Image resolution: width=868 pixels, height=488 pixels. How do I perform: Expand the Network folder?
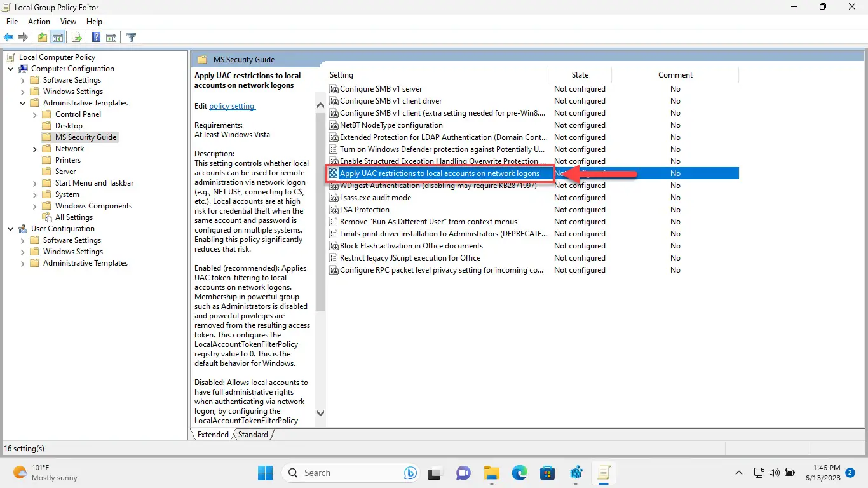35,149
